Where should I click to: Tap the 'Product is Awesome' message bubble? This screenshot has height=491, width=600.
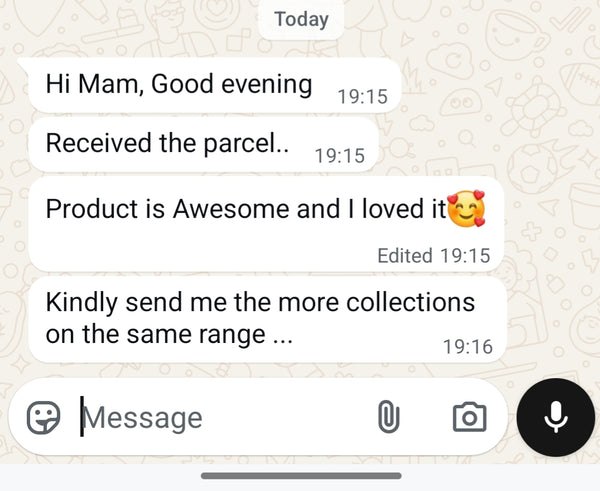266,224
